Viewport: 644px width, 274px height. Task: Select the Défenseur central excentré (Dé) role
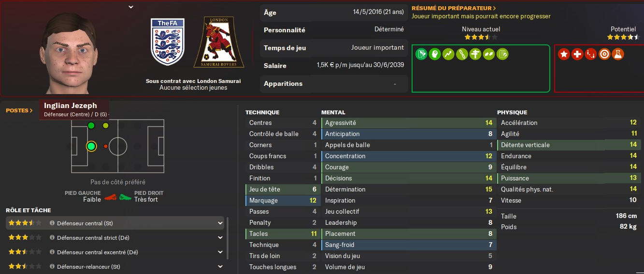click(x=97, y=252)
